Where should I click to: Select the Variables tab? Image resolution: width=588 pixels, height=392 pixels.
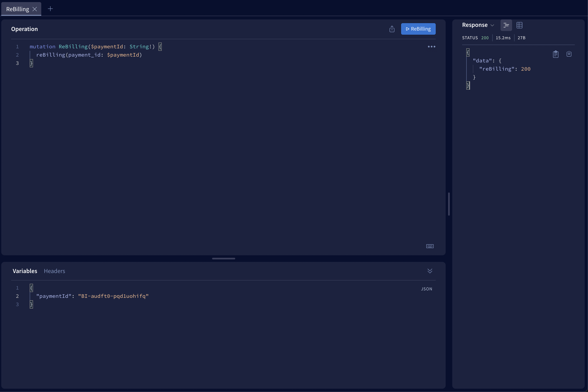coord(25,271)
